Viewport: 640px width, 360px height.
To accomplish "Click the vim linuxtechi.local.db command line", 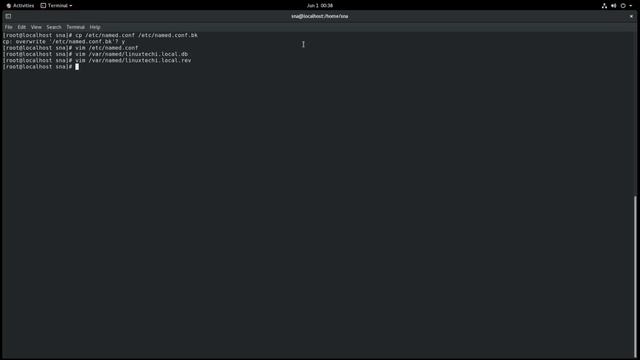I will point(95,54).
